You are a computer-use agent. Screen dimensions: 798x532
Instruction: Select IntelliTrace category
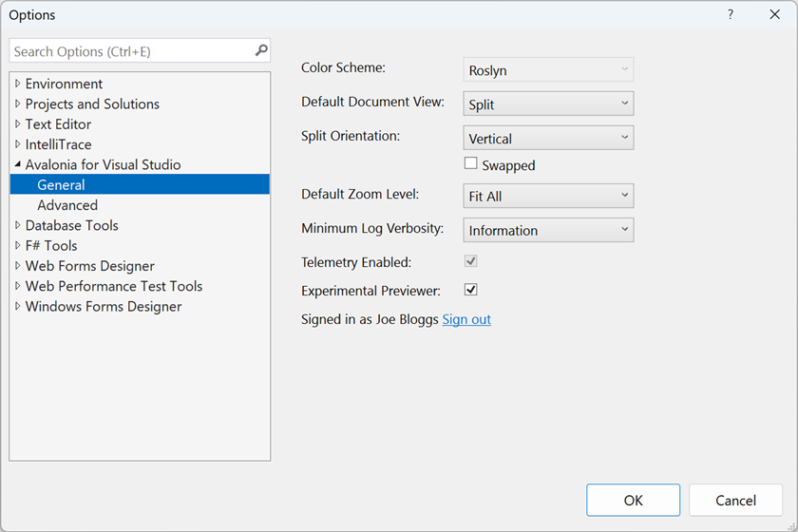point(58,144)
